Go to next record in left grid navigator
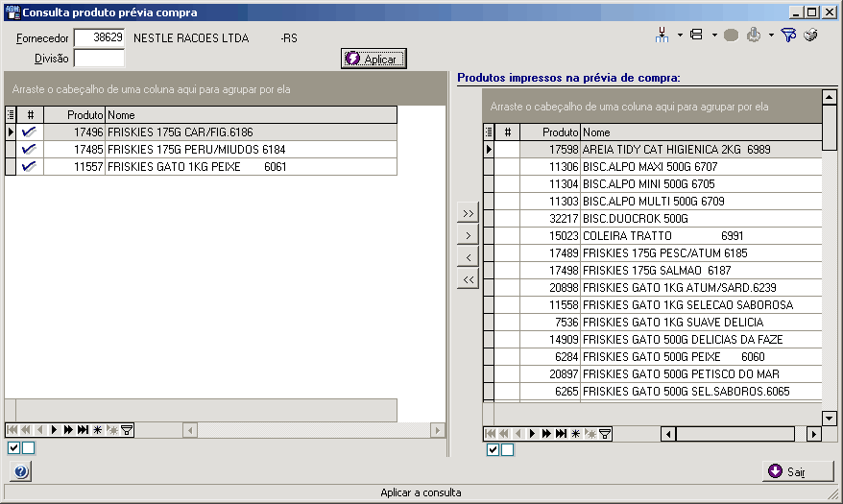Image resolution: width=843 pixels, height=504 pixels. 54,430
